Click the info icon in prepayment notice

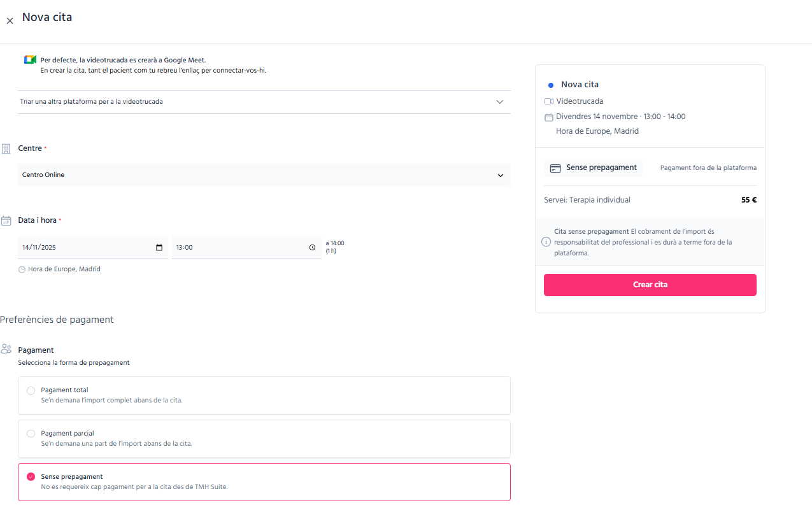click(x=546, y=242)
